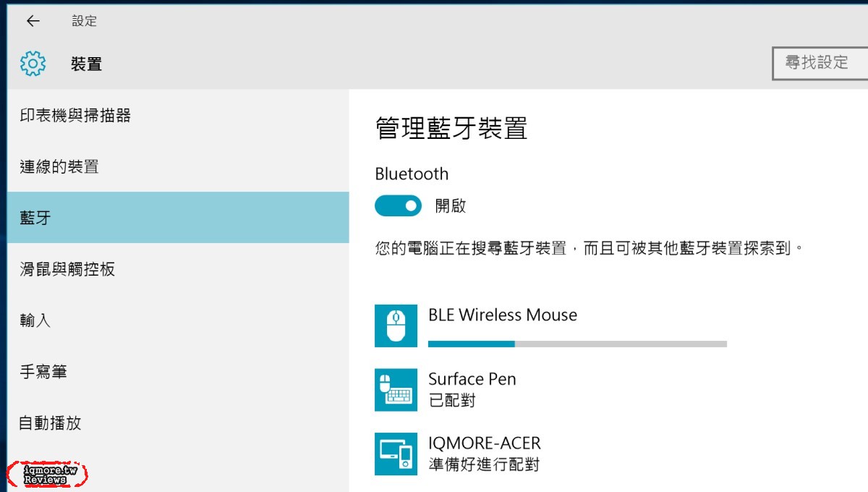Click the Surface Pen keyboard-mouse icon

(396, 390)
